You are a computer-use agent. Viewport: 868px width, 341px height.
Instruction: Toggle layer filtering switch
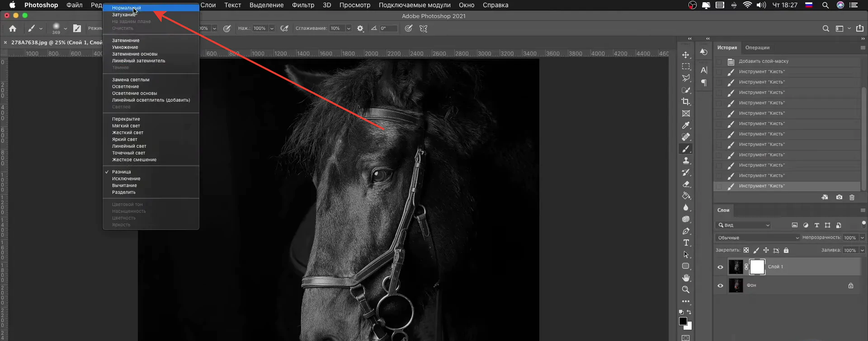(863, 224)
